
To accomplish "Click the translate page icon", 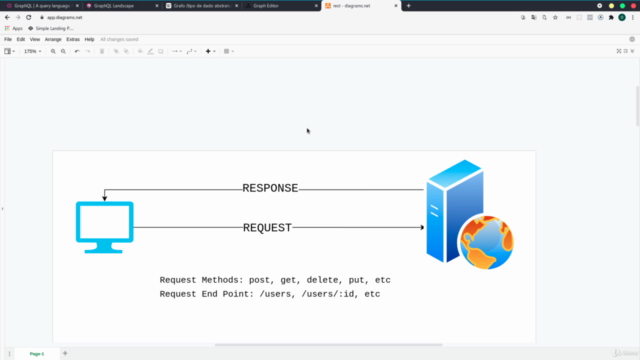I will (x=533, y=18).
